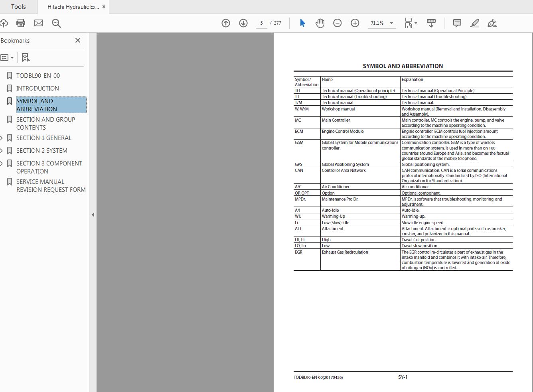Open SECTION 2 SYSTEM bookmark
Image resolution: width=533 pixels, height=392 pixels.
pyautogui.click(x=42, y=151)
